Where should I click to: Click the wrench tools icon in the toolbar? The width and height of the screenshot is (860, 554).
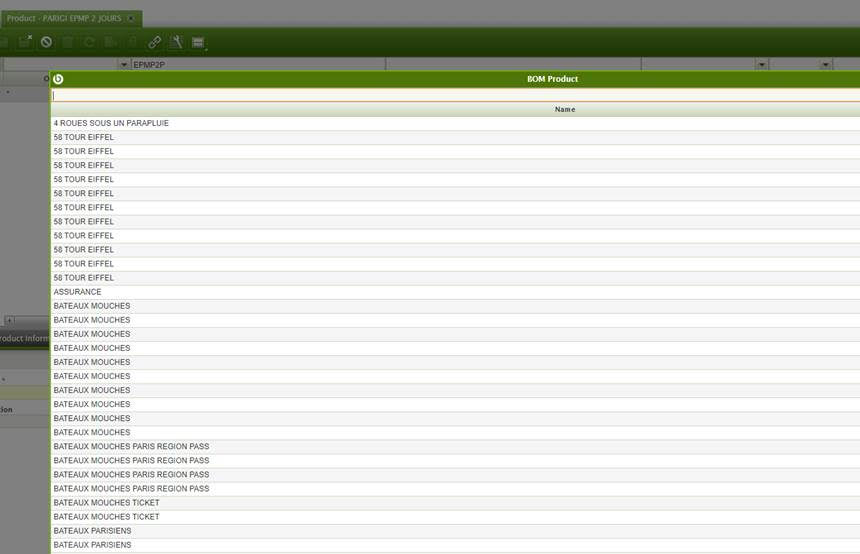pos(176,42)
